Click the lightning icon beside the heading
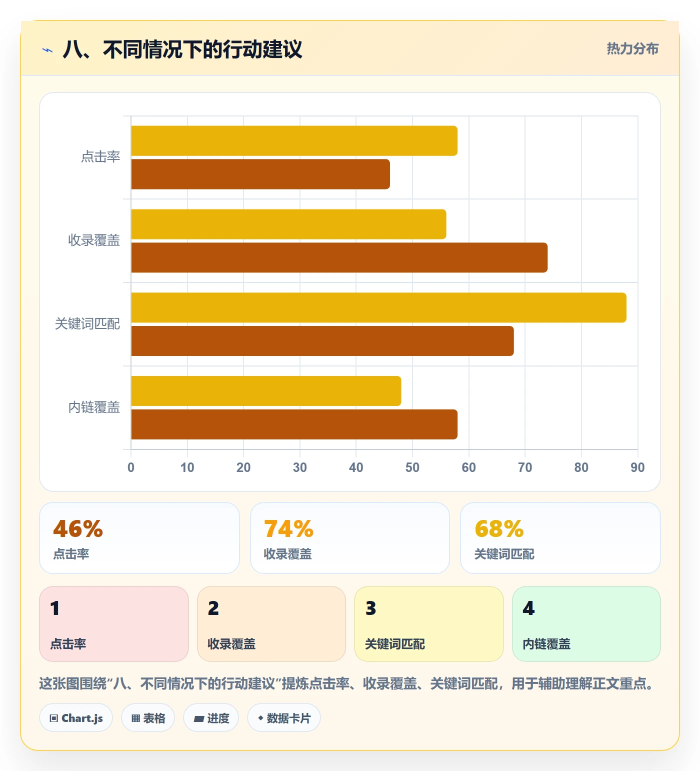 [47, 50]
